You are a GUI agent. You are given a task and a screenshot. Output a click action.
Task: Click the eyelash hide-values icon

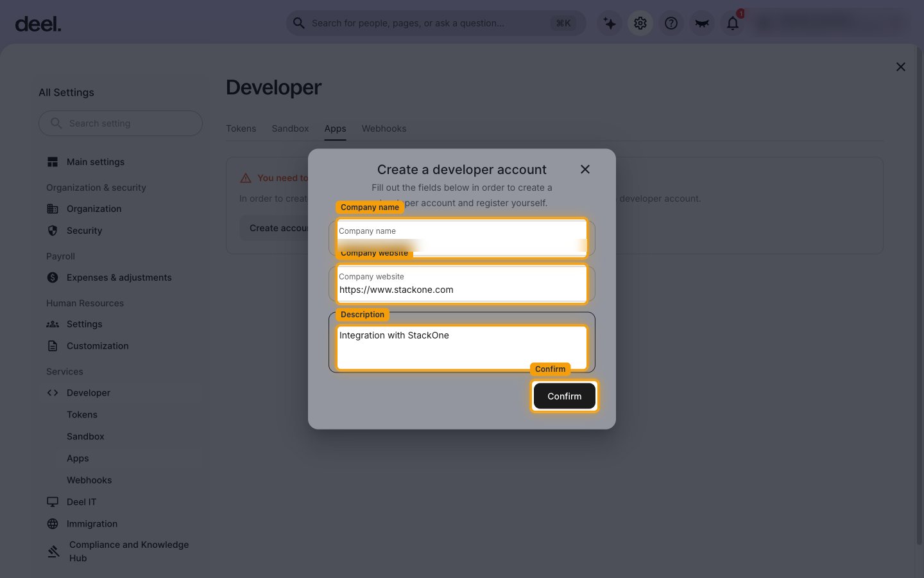tap(702, 23)
